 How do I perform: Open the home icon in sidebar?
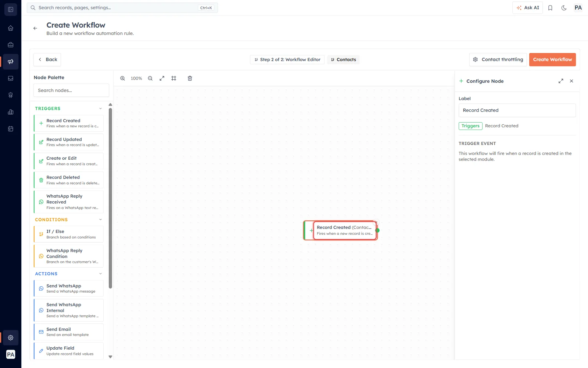click(x=11, y=28)
